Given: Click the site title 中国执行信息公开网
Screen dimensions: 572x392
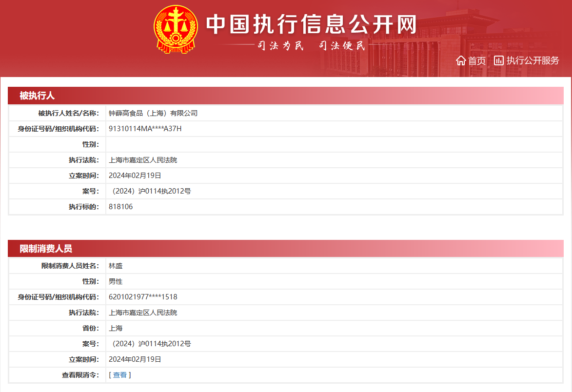Looking at the screenshot, I should pyautogui.click(x=311, y=24).
